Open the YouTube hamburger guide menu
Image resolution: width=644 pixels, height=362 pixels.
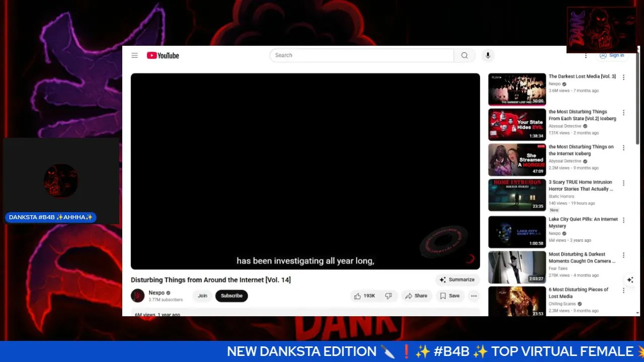135,55
